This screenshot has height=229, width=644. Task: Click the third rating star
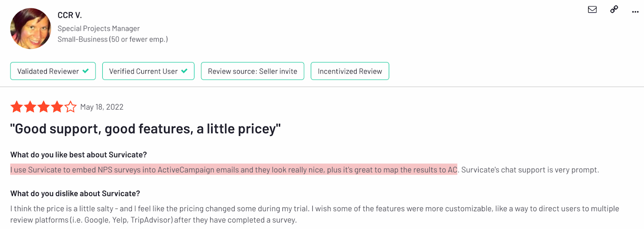[x=43, y=107]
